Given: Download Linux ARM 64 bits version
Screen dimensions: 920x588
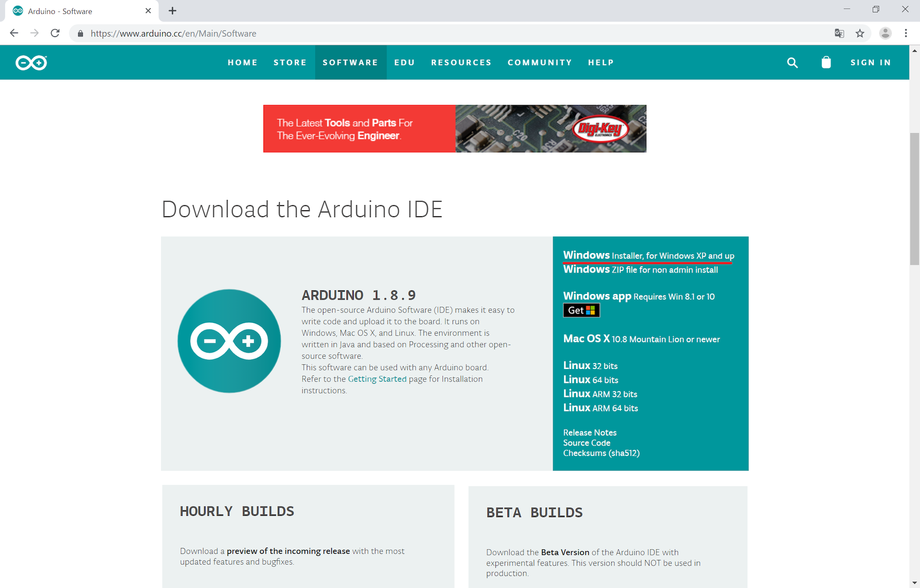Looking at the screenshot, I should point(600,408).
